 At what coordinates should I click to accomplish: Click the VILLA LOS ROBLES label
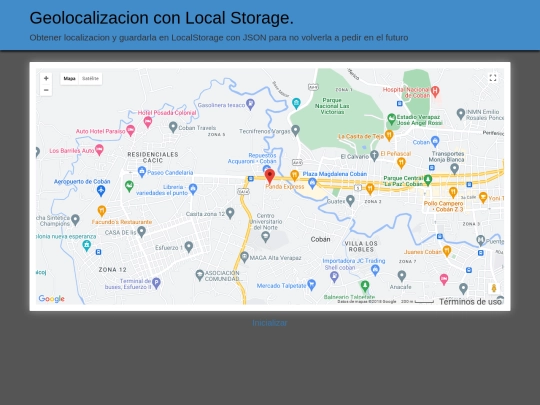[361, 246]
